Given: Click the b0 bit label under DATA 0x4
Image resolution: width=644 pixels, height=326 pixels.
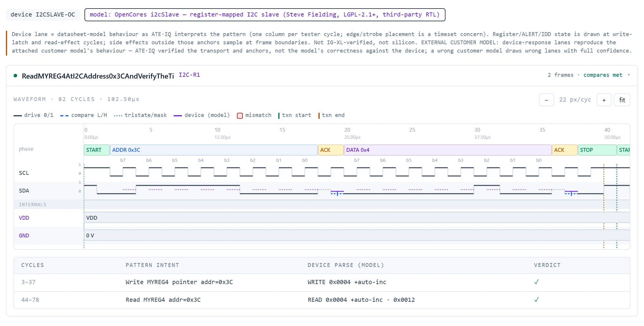Looking at the screenshot, I should tap(539, 160).
